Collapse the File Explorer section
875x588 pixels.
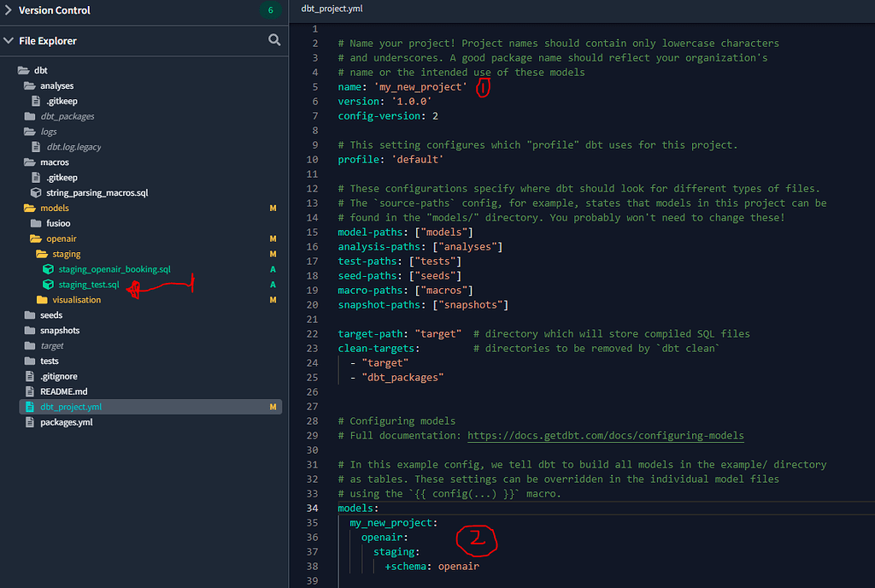(x=9, y=40)
